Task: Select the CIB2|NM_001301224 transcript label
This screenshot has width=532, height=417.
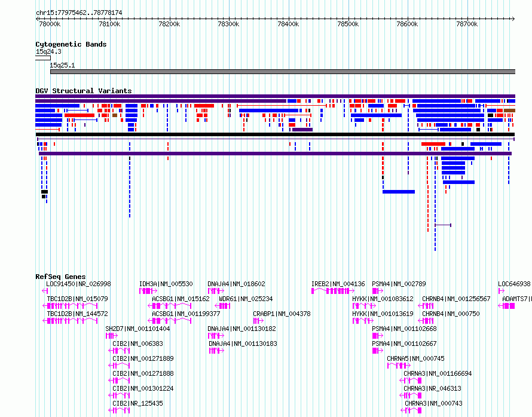Action: click(143, 388)
